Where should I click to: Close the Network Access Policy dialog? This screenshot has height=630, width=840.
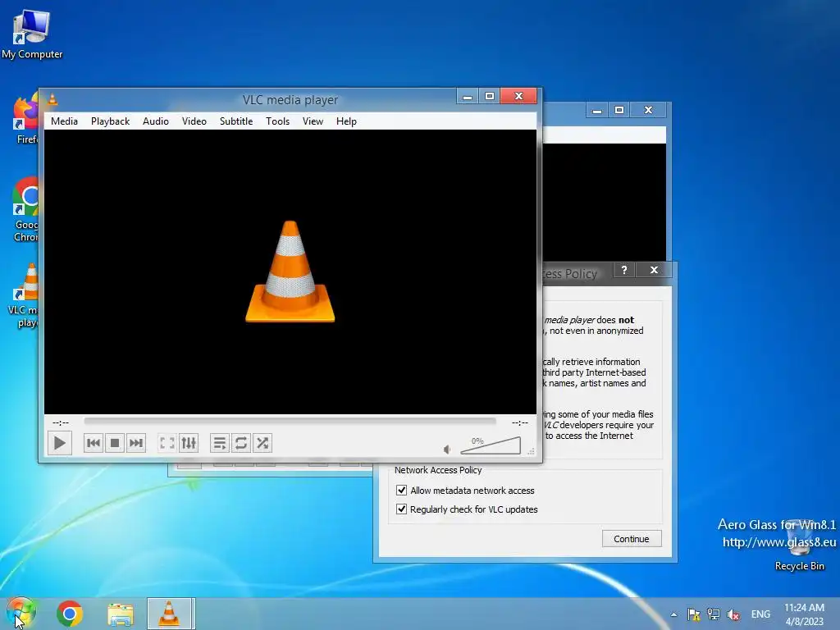coord(654,269)
